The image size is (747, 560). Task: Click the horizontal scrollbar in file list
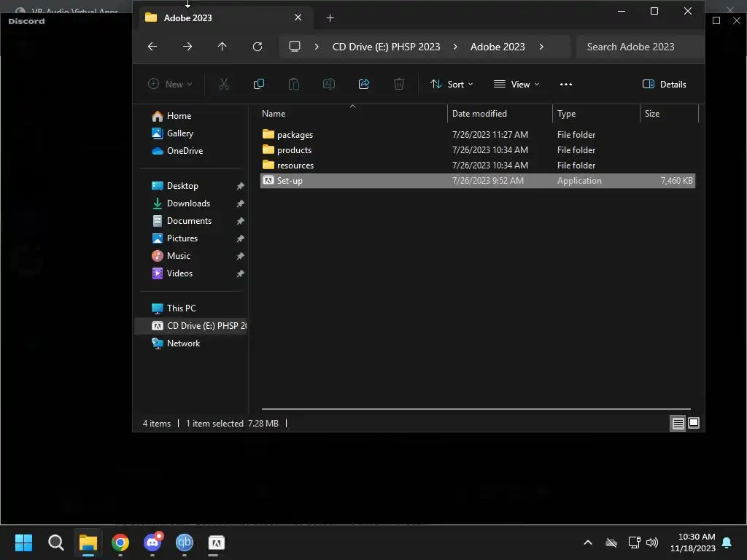(476, 409)
